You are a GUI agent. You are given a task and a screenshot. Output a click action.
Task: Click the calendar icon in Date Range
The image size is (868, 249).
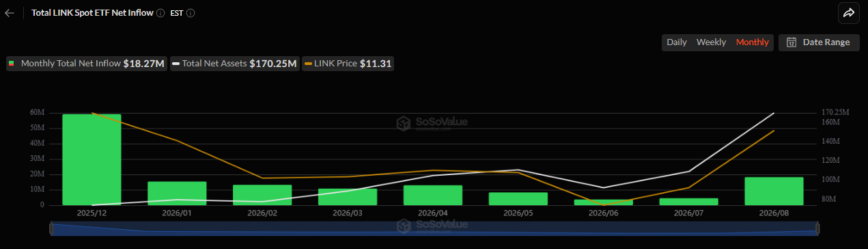pyautogui.click(x=792, y=42)
